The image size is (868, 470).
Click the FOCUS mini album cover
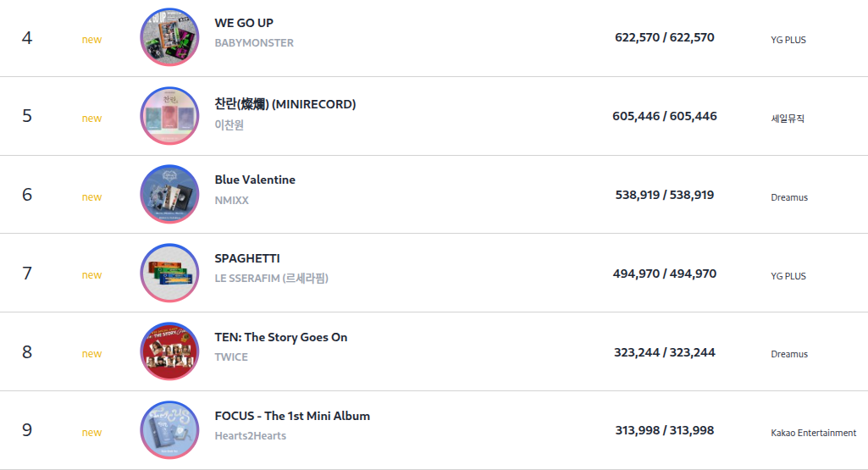(x=169, y=430)
